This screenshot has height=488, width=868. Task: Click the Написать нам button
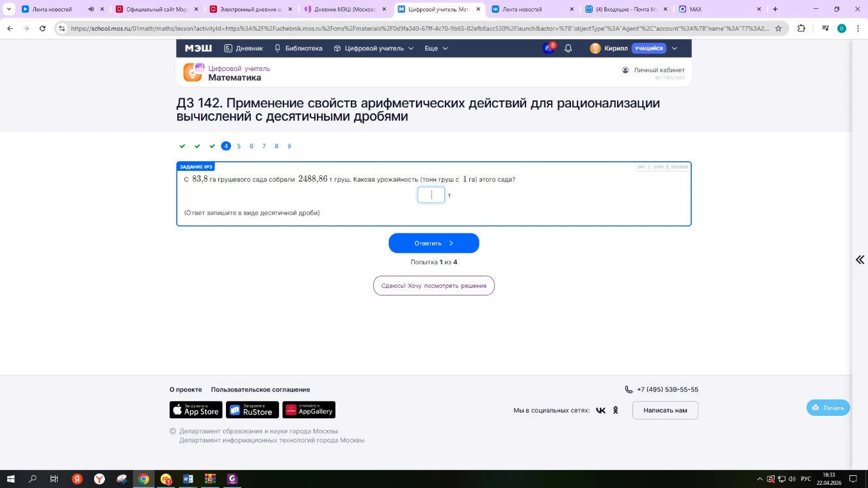coord(665,411)
